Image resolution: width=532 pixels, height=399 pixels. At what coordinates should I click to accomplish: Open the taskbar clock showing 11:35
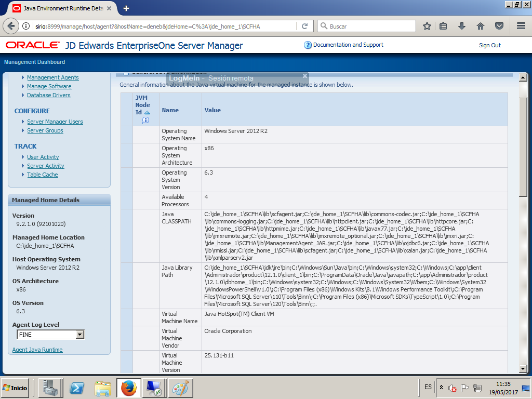pyautogui.click(x=503, y=388)
